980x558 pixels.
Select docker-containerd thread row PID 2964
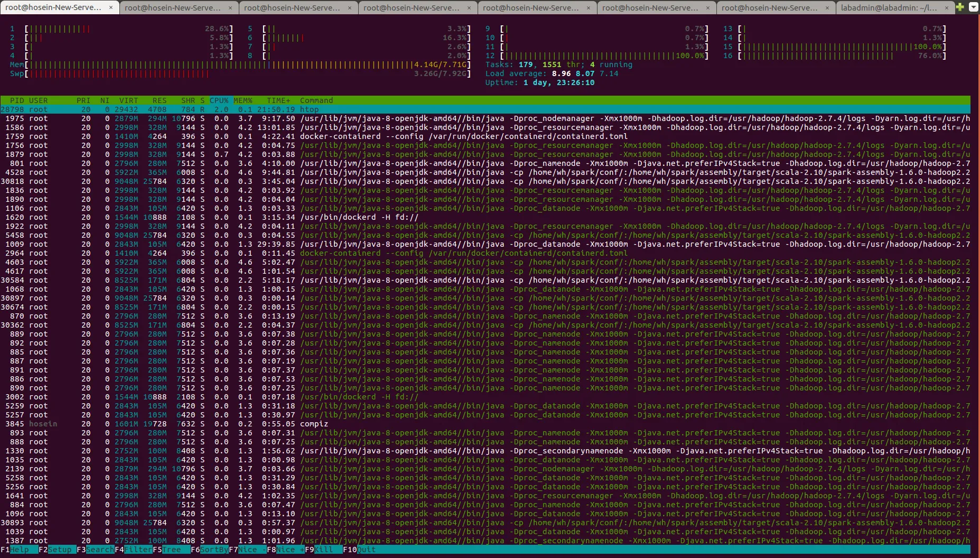pyautogui.click(x=485, y=253)
